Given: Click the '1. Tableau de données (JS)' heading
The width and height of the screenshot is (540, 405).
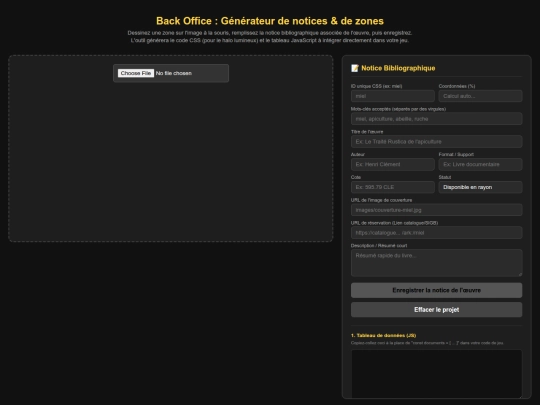Looking at the screenshot, I should 384,335.
